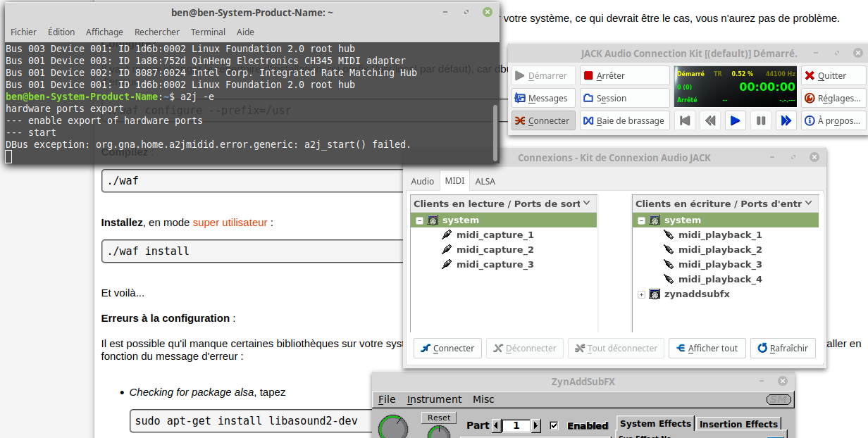Click Rafraîchir to refresh connections
Viewport: 868px width, 438px height.
tap(783, 348)
